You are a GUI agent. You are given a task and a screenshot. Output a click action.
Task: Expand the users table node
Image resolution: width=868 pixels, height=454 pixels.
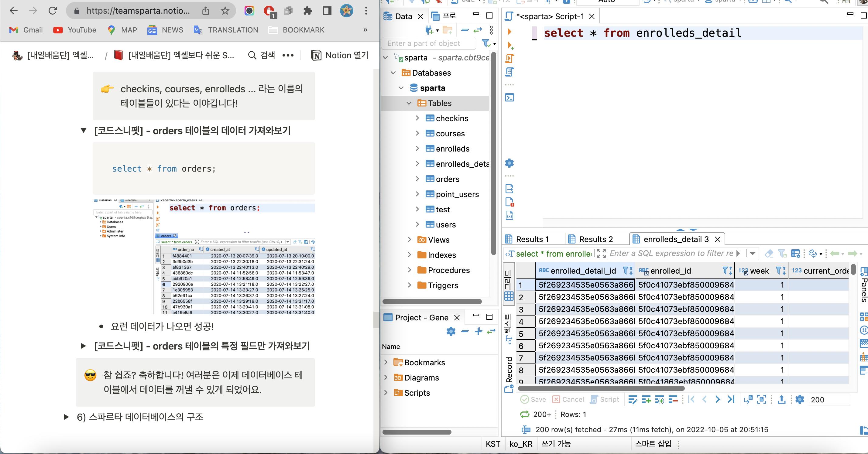(417, 224)
